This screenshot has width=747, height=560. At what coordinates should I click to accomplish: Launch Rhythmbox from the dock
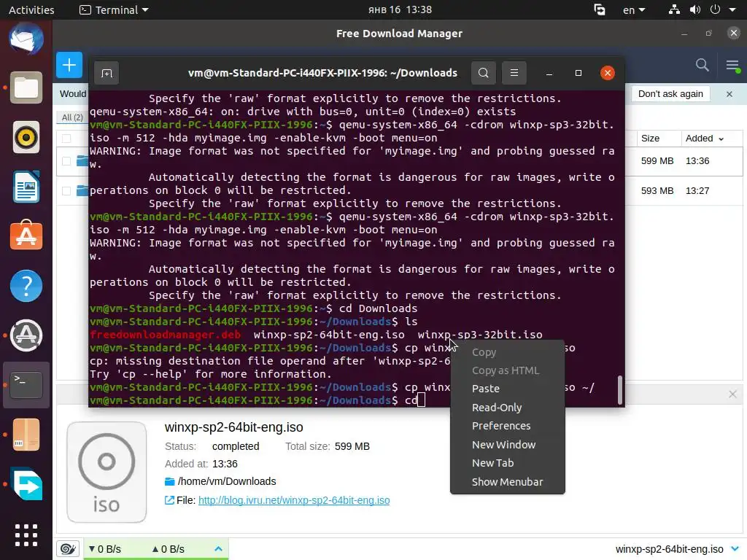(x=26, y=138)
